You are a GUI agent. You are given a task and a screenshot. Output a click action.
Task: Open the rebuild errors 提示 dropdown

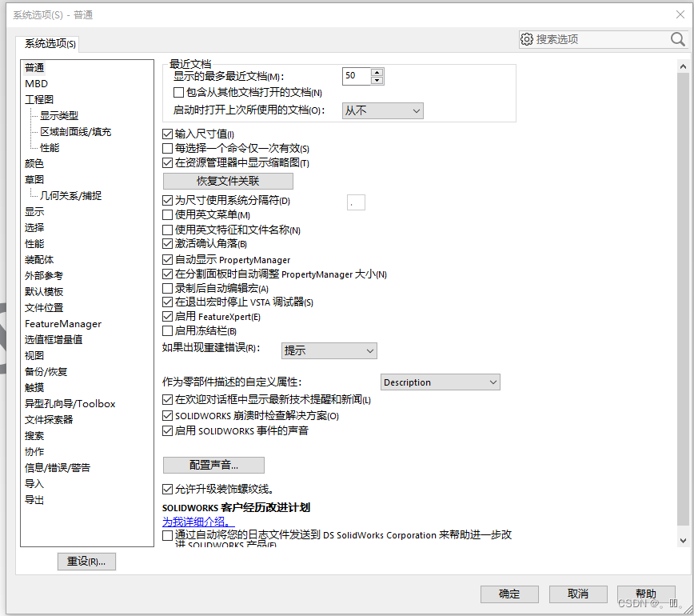pos(329,350)
